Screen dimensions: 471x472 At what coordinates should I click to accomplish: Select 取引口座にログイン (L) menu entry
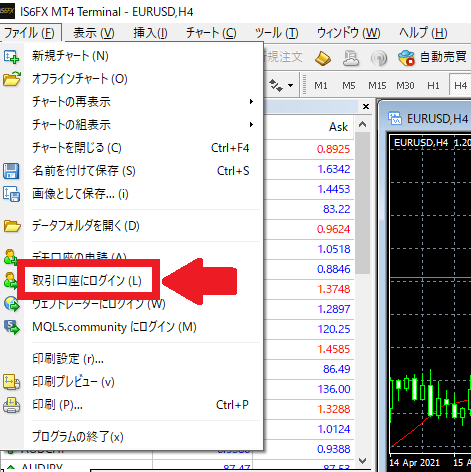point(88,281)
